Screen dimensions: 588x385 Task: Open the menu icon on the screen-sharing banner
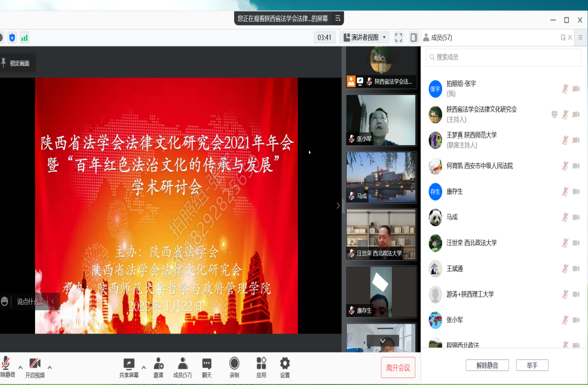click(x=338, y=19)
